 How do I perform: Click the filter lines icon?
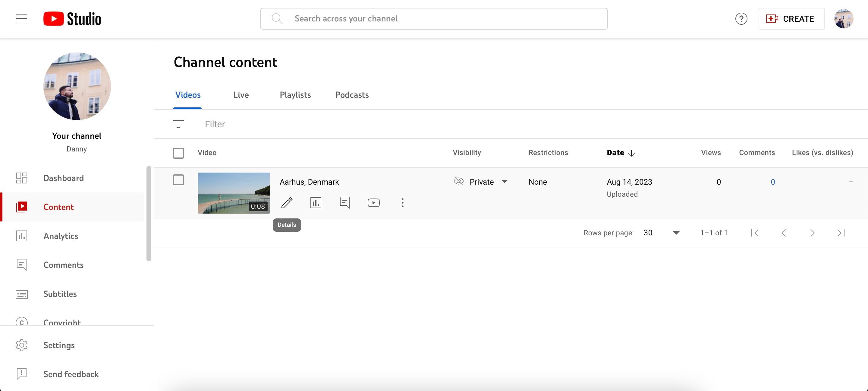[x=178, y=124]
